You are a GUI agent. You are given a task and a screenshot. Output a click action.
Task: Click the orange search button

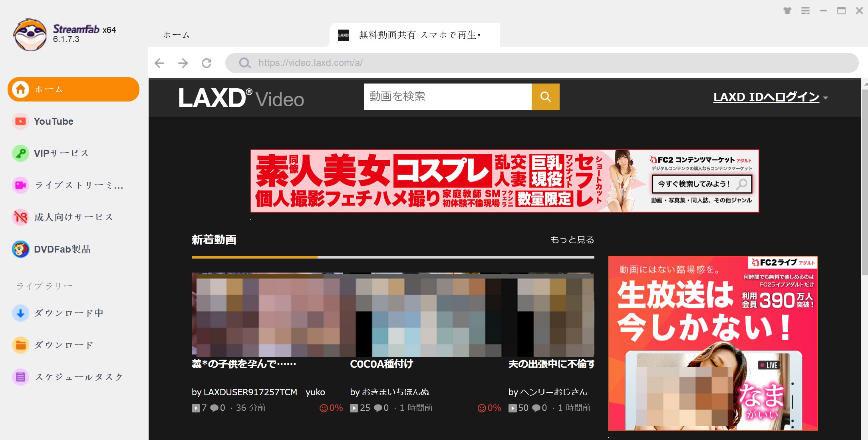click(x=546, y=97)
